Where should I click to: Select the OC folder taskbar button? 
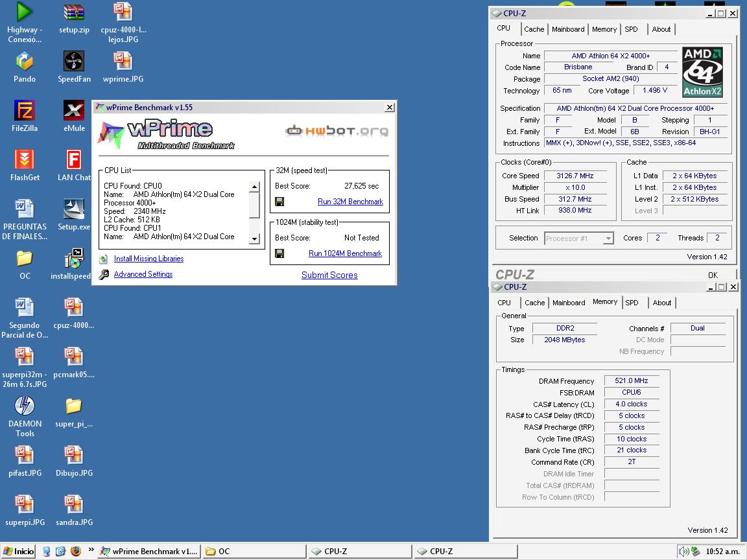[254, 551]
